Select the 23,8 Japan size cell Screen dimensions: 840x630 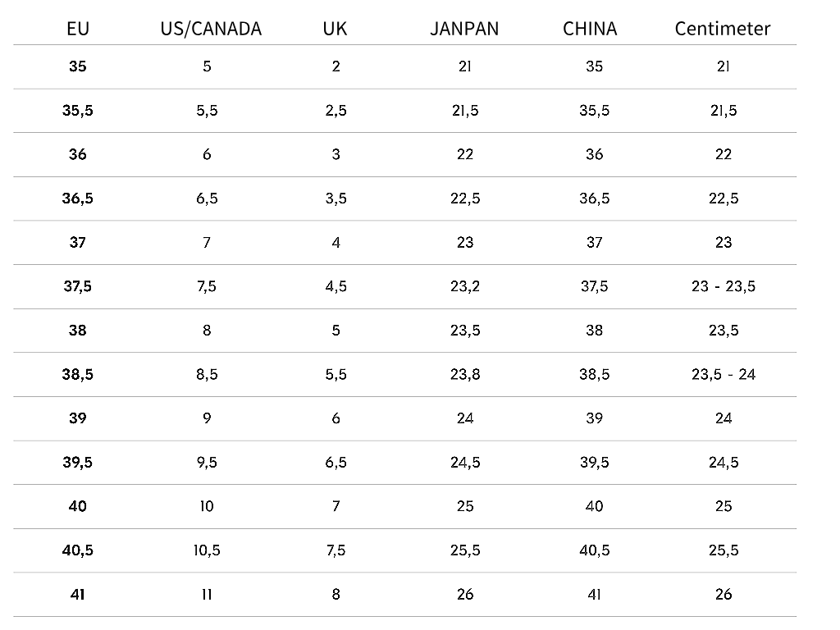coord(465,374)
